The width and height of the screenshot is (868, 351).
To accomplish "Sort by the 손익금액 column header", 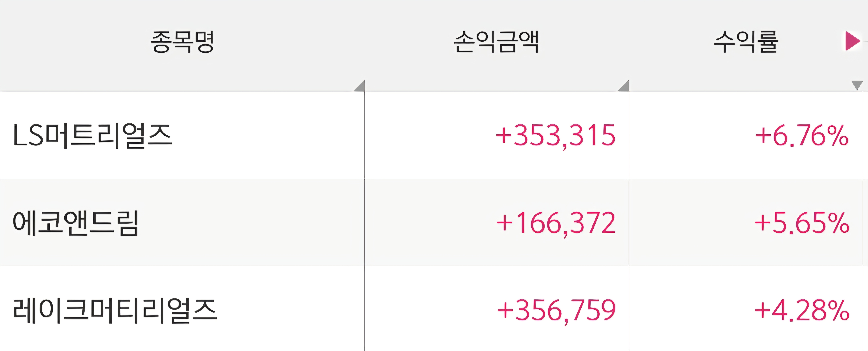I will 496,42.
